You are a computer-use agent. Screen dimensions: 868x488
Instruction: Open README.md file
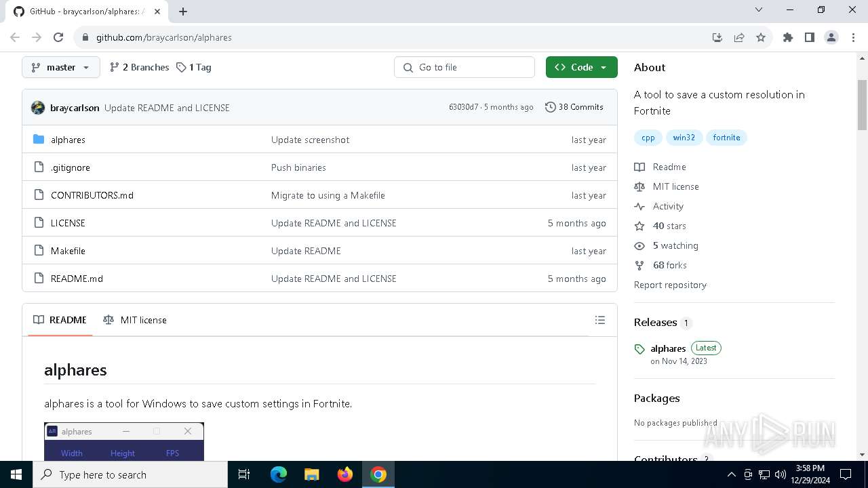point(77,279)
